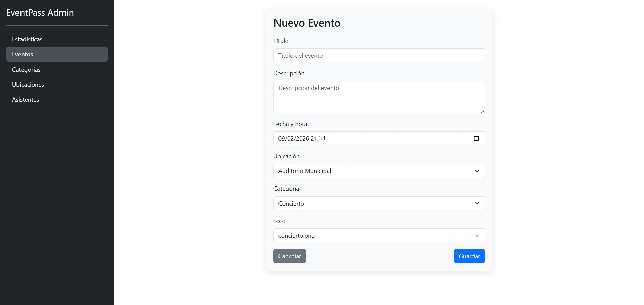Screen dimensions: 644x305
Task: Open Categorías in the sidebar
Action: tap(57, 70)
